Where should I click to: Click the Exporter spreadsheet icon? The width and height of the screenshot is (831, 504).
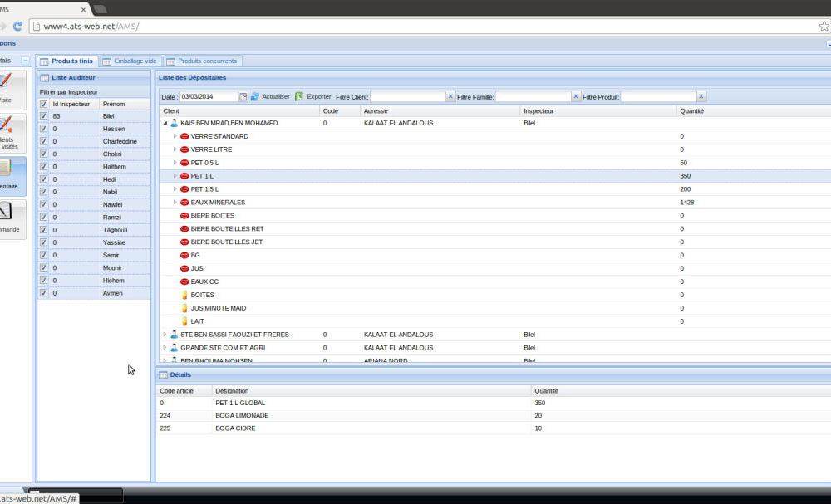299,97
